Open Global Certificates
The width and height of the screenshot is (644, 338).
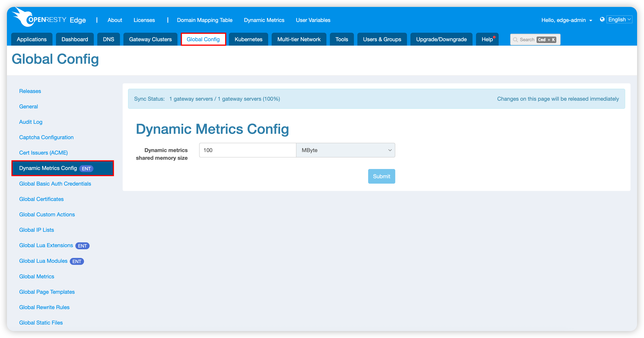(x=41, y=199)
